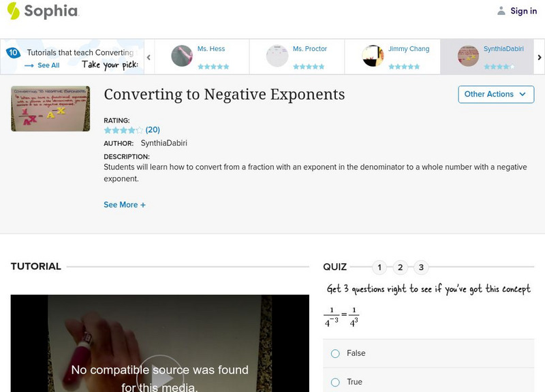The height and width of the screenshot is (392, 545).
Task: Open the Other Actions dropdown
Action: 495,95
